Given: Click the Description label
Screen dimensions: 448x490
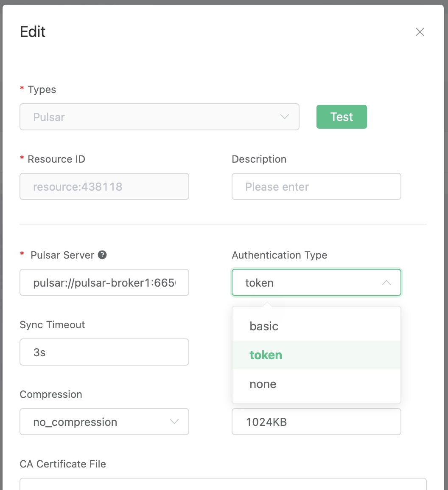Looking at the screenshot, I should [x=259, y=159].
